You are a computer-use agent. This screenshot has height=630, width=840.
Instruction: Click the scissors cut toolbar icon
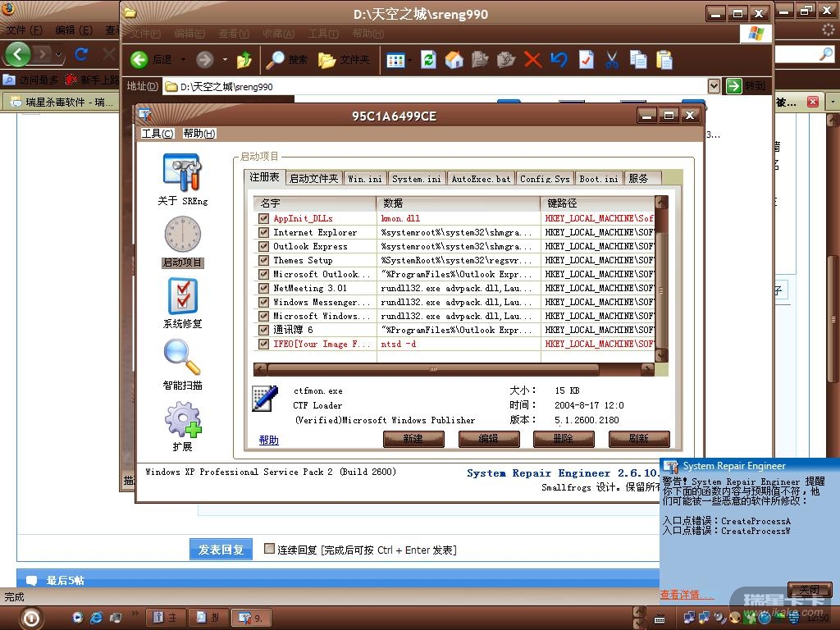pyautogui.click(x=612, y=59)
